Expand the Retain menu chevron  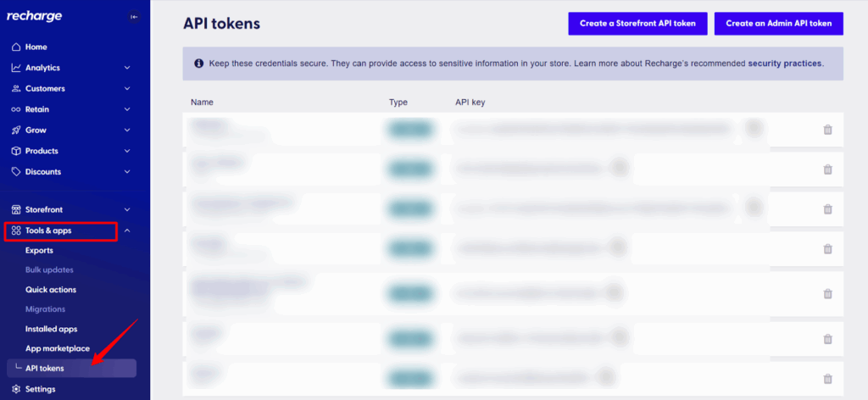coord(127,109)
